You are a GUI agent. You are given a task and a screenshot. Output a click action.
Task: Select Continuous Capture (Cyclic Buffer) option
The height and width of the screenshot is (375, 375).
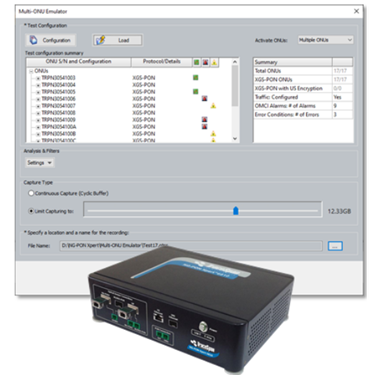(31, 193)
